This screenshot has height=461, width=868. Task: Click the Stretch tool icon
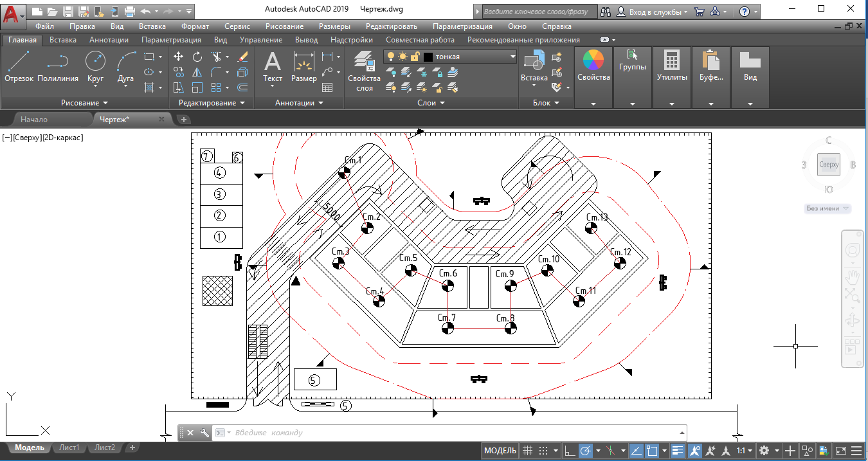(x=179, y=87)
